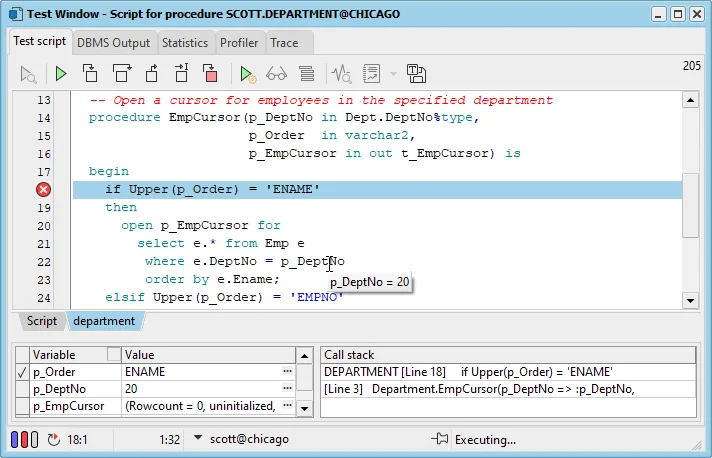Click the save-as-text floppy icon
This screenshot has width=712, height=458.
click(x=416, y=74)
